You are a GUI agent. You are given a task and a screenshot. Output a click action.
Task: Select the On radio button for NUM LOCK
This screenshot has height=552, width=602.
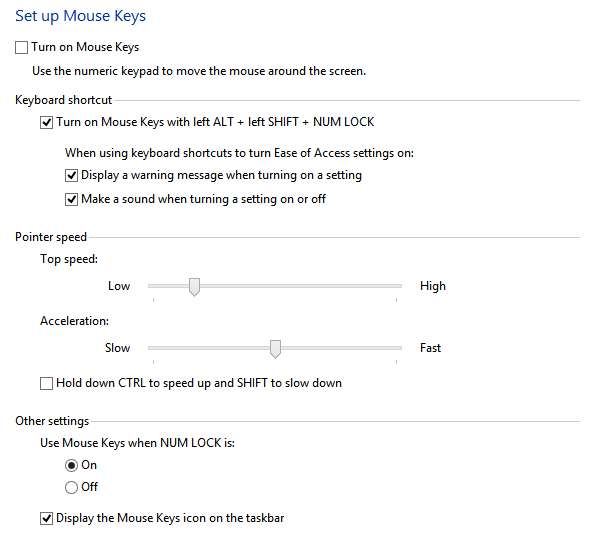pos(71,465)
